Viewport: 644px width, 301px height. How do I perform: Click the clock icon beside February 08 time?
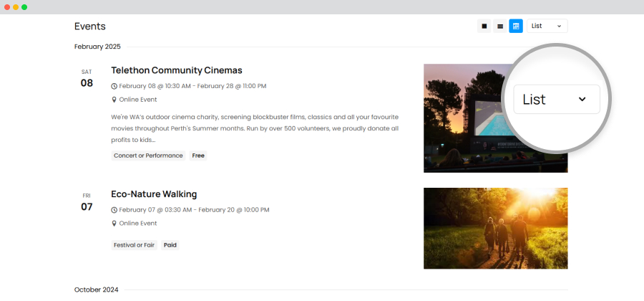pos(114,86)
